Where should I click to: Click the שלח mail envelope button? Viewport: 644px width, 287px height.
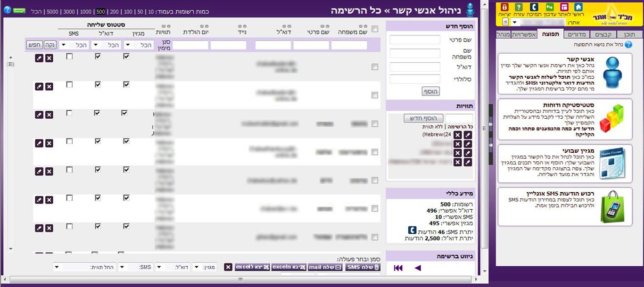(325, 267)
